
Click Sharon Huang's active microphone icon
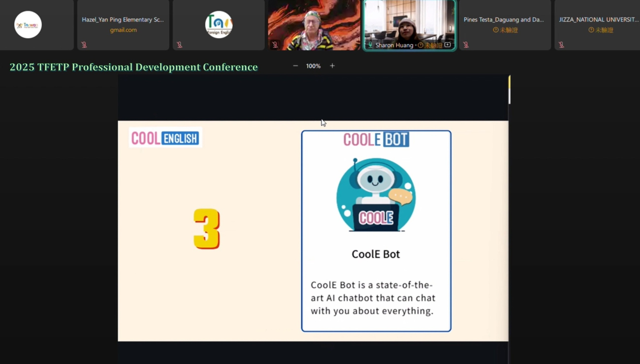click(370, 45)
